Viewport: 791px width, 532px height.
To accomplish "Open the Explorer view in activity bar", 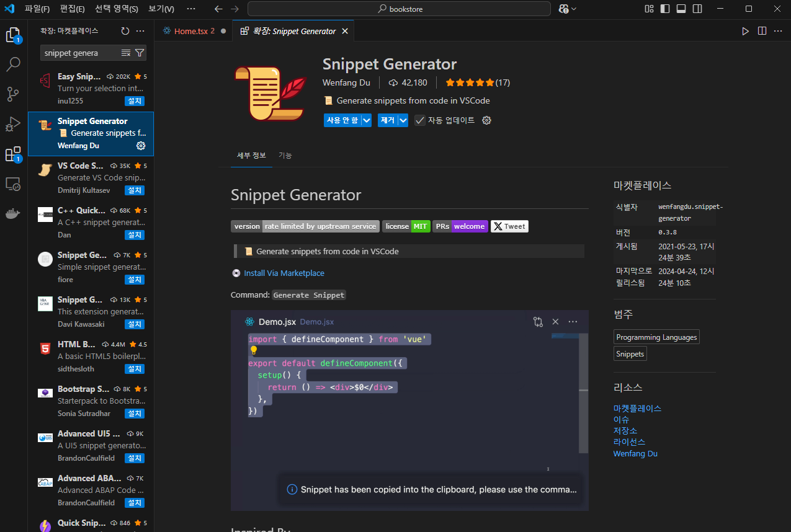I will coord(13,35).
